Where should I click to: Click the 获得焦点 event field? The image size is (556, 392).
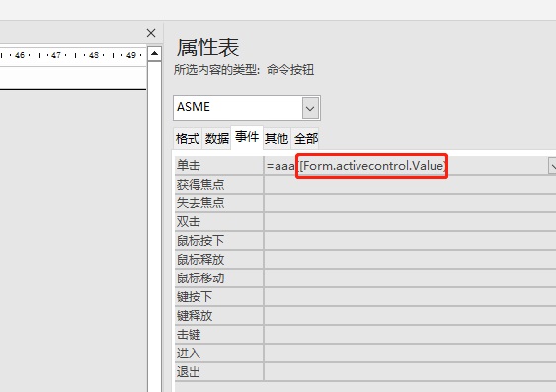[x=410, y=185]
